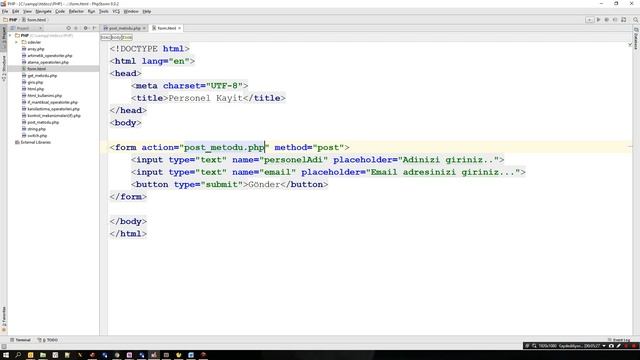Click the Search Everywhere magnifier icon
The image size is (640, 360).
pos(636,20)
